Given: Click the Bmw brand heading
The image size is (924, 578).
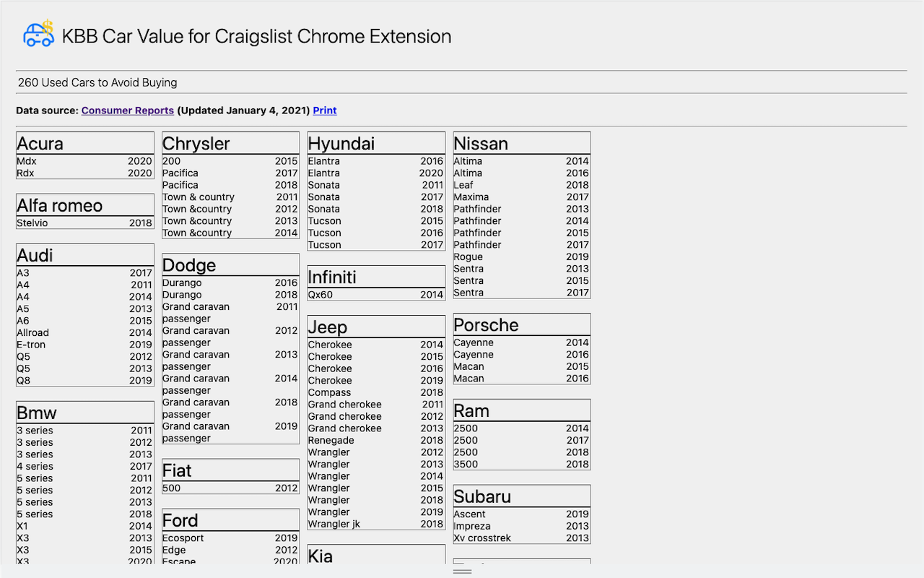Looking at the screenshot, I should click(85, 413).
